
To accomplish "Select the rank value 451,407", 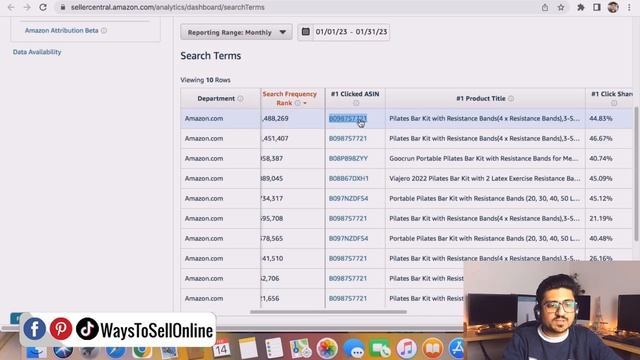I will (x=275, y=138).
